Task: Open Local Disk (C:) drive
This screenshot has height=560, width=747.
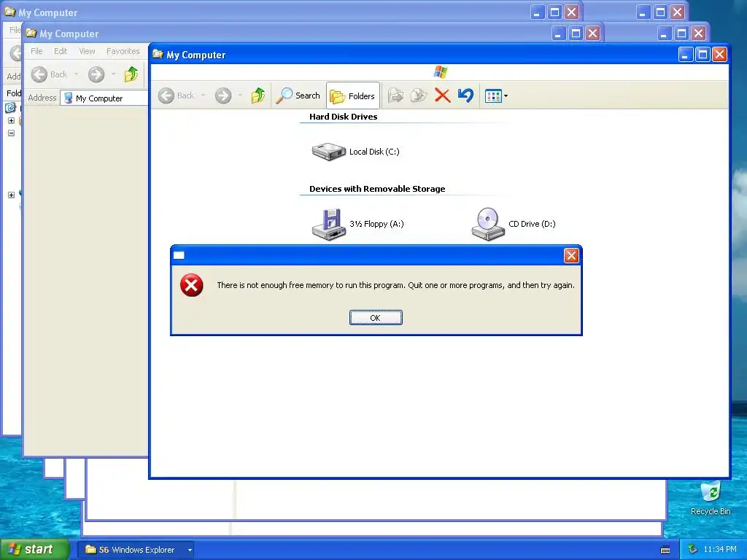Action: [x=355, y=152]
